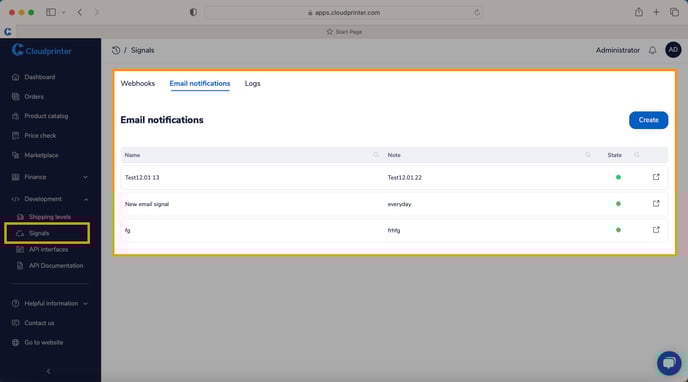Click the State column search icon
Image resolution: width=688 pixels, height=382 pixels.
[637, 155]
